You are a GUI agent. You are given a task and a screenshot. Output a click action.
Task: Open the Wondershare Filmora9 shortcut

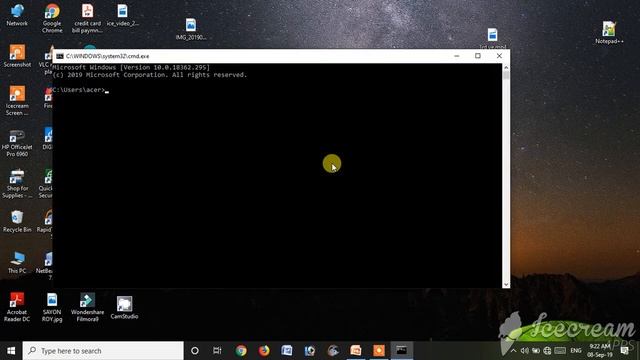(87, 307)
